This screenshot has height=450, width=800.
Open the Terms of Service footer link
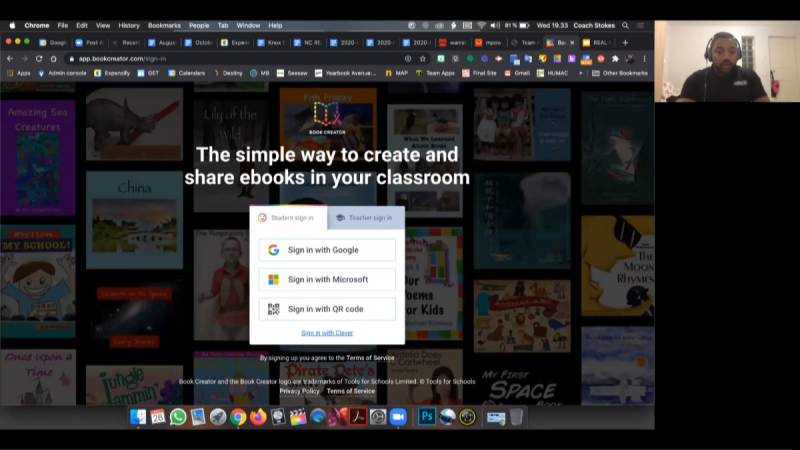(x=351, y=391)
